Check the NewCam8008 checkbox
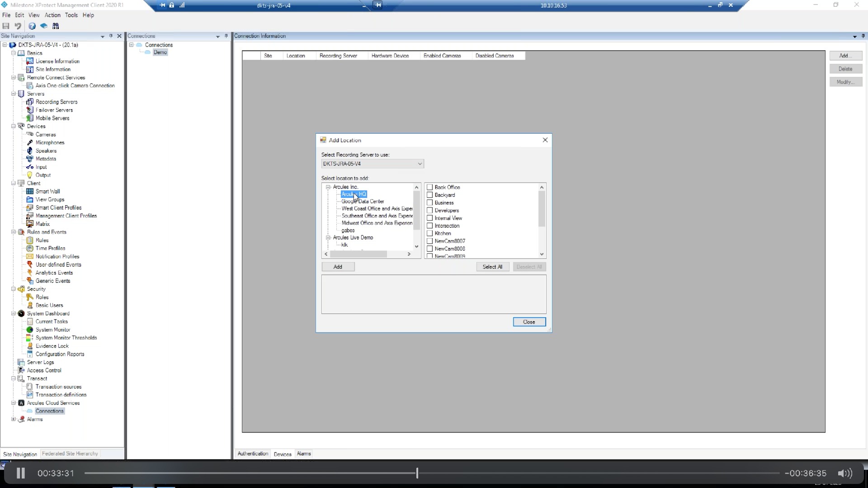The width and height of the screenshot is (868, 488). [x=430, y=249]
